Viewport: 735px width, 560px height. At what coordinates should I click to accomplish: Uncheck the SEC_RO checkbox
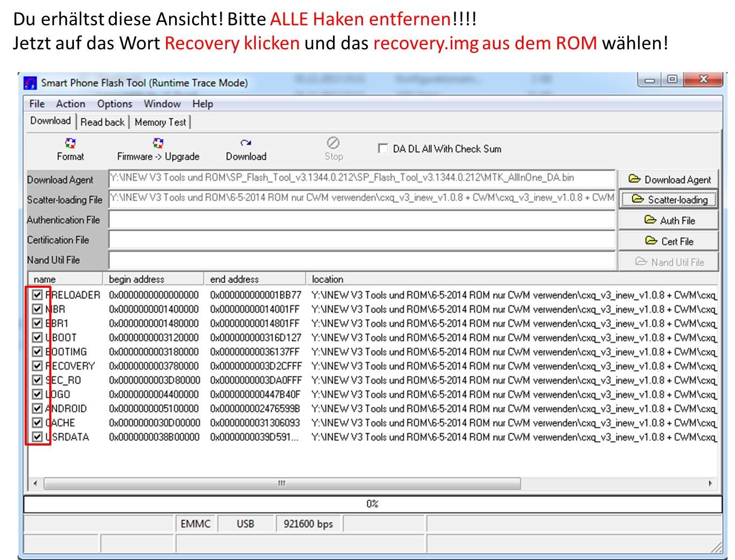click(x=37, y=380)
